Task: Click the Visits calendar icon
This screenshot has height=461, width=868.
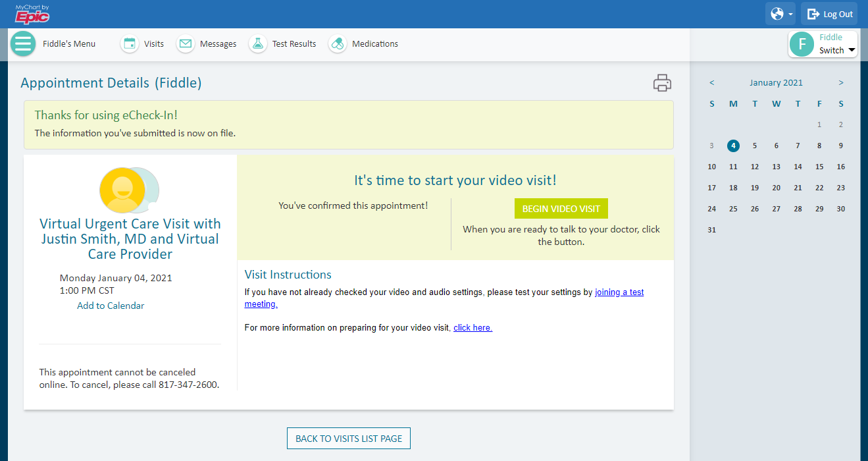Action: pos(130,44)
